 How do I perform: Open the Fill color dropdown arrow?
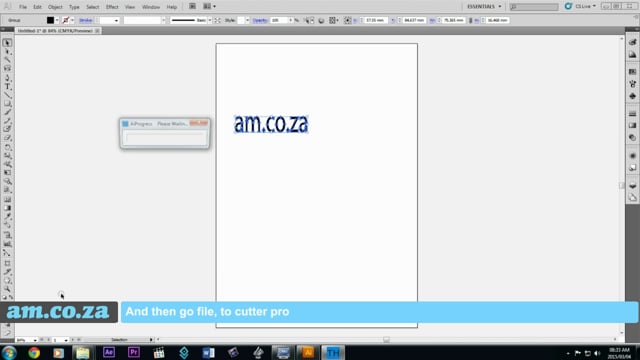[57, 20]
